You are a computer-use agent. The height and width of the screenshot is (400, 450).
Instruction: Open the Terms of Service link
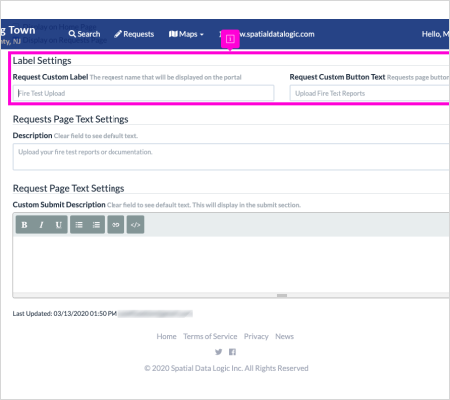pos(210,336)
